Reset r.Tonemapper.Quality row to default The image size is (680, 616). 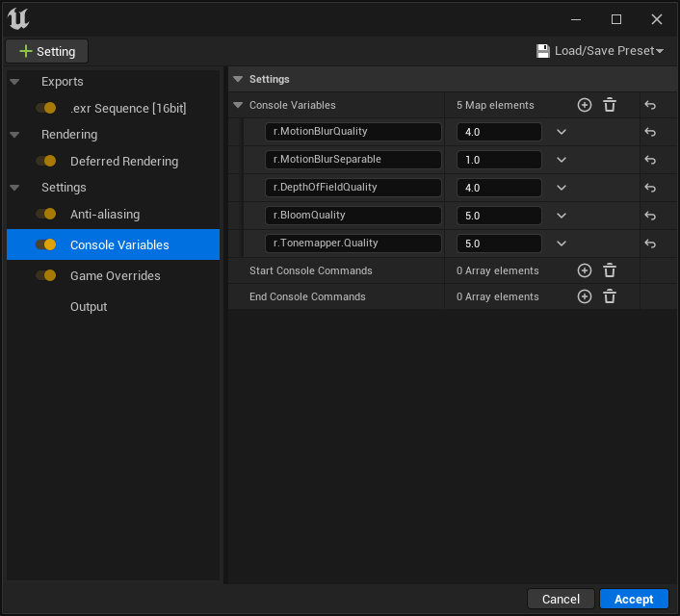[x=650, y=244]
